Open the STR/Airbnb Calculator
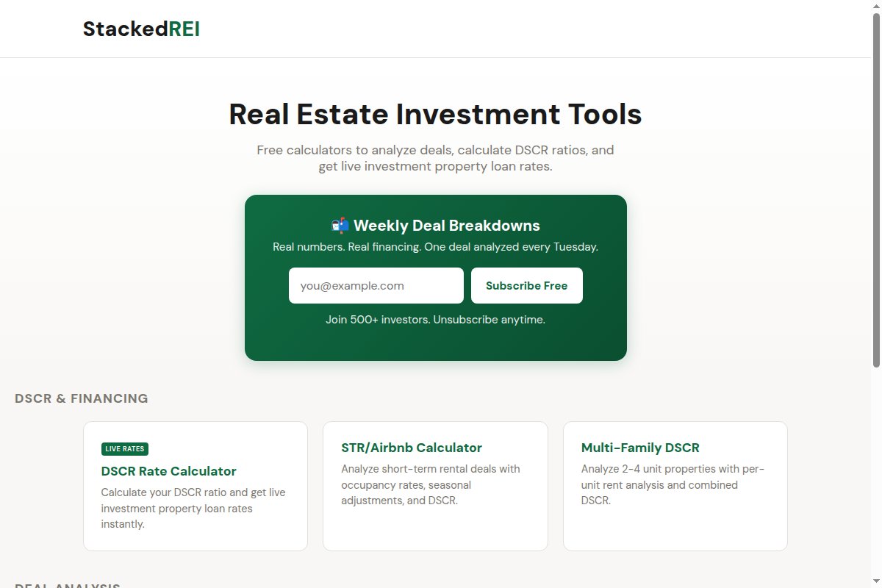Screen dimensions: 882x588 [412, 448]
